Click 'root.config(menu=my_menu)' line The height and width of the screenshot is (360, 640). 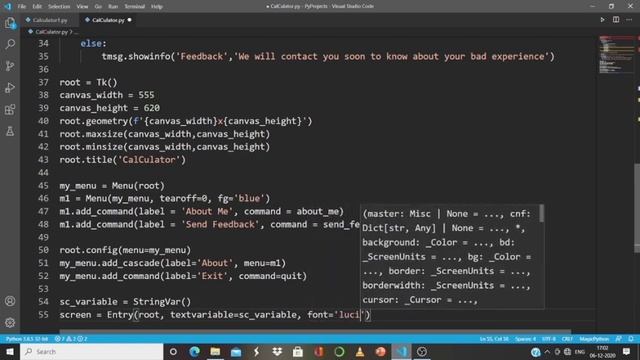[x=125, y=250]
